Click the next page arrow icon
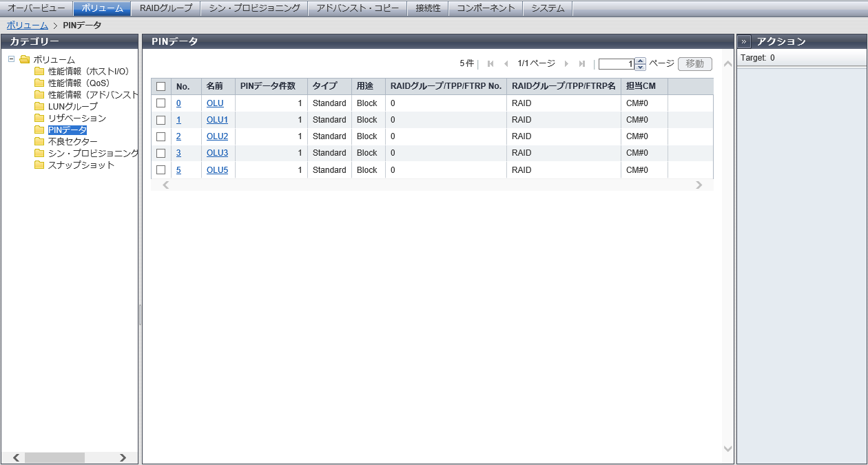The image size is (868, 465). [x=566, y=64]
